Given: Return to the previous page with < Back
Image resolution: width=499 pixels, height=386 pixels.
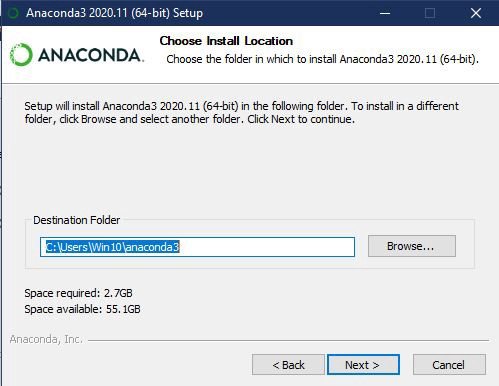Looking at the screenshot, I should 288,365.
